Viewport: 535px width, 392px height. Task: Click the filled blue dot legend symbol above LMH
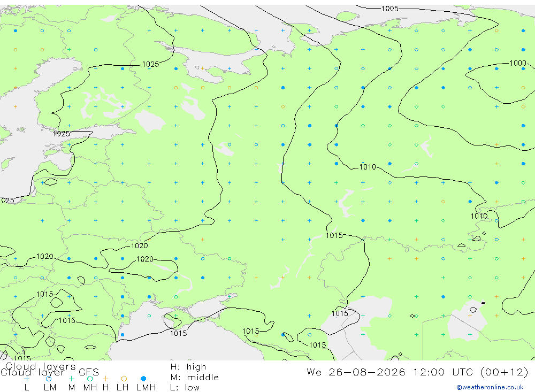tap(143, 379)
